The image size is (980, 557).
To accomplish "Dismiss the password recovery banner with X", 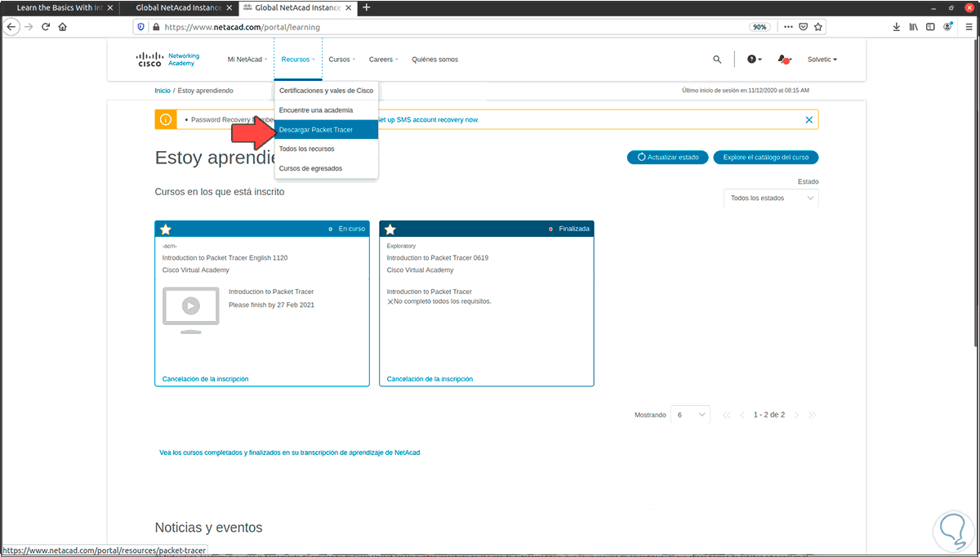I will [x=809, y=120].
